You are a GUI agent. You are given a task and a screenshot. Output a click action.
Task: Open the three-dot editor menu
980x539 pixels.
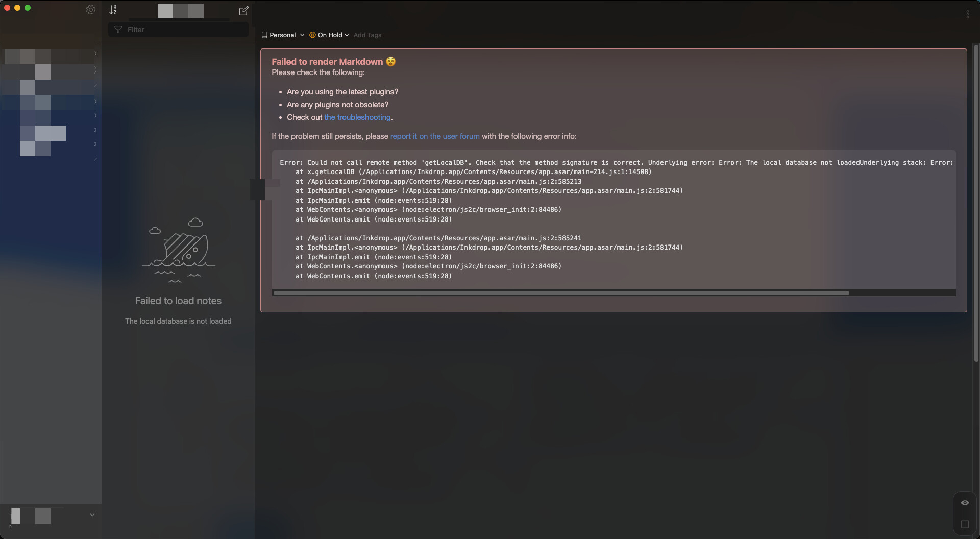coord(967,14)
